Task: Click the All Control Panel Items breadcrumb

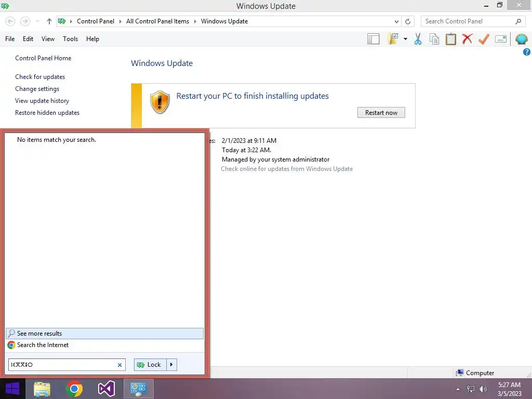Action: click(x=157, y=21)
